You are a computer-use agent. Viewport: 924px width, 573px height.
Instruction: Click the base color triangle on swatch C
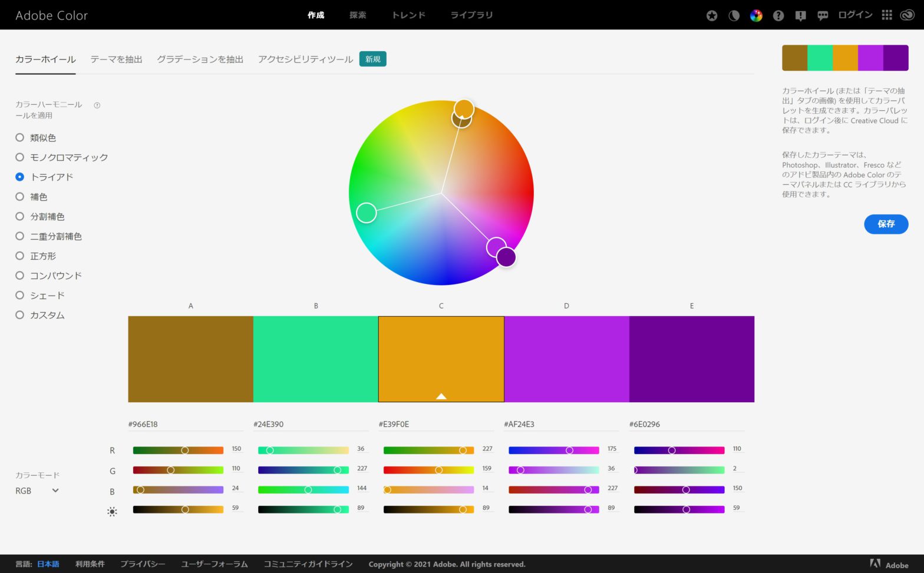click(x=441, y=396)
